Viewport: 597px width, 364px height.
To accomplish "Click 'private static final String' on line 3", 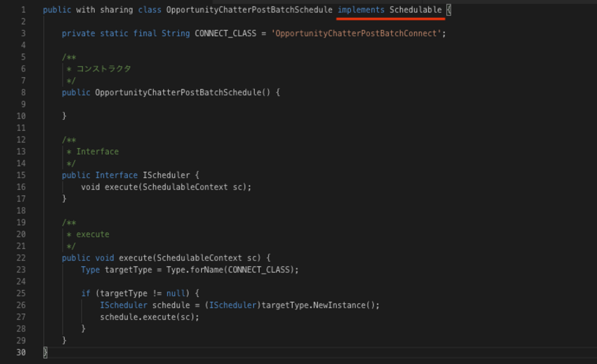I will 126,34.
